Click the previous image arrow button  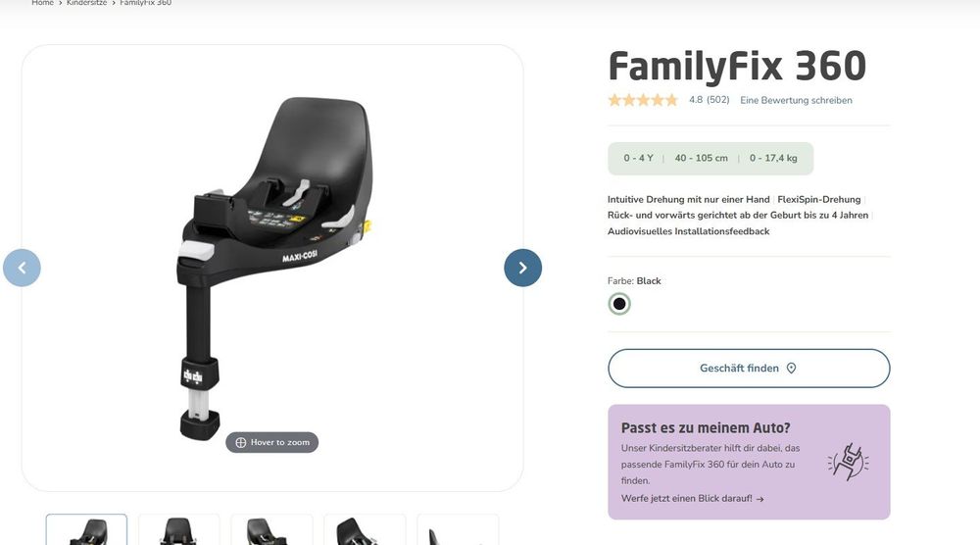click(22, 268)
